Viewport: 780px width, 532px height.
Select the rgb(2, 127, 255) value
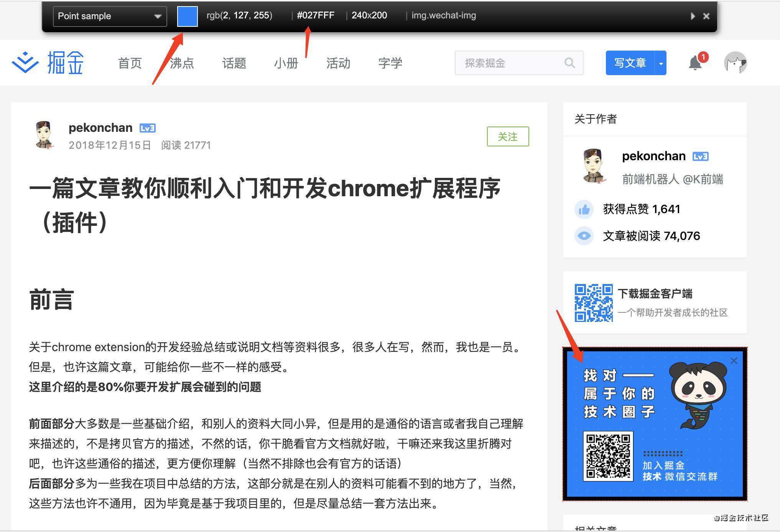pos(239,16)
